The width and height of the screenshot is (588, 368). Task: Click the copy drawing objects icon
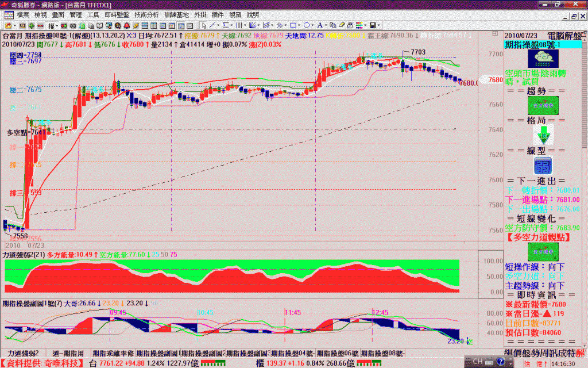(332, 25)
